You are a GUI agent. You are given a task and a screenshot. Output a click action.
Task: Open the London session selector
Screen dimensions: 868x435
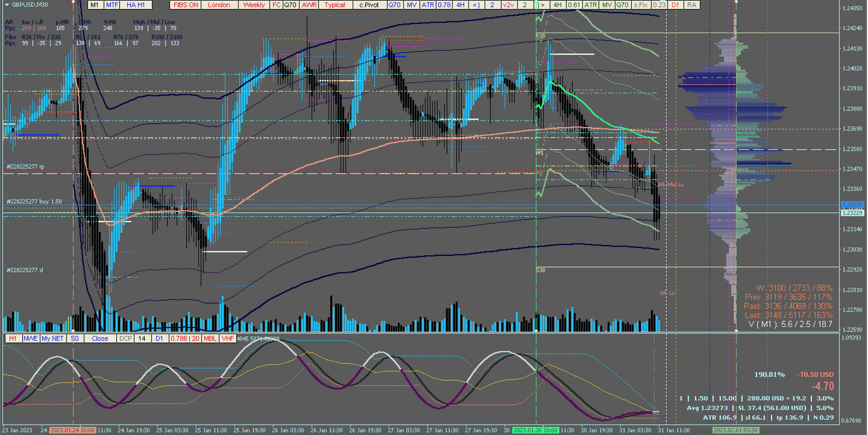pyautogui.click(x=219, y=5)
